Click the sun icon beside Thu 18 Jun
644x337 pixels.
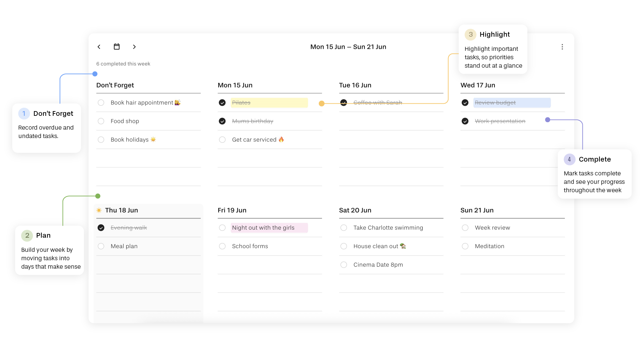(x=99, y=210)
